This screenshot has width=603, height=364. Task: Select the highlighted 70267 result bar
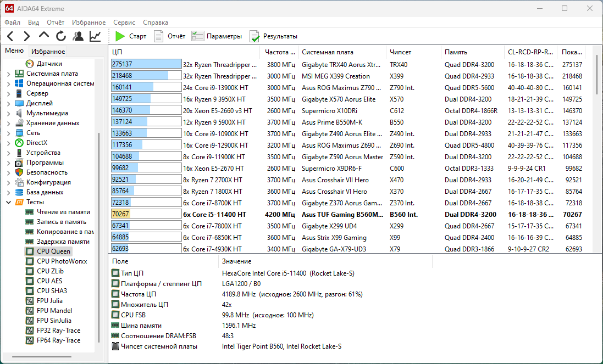pyautogui.click(x=146, y=214)
